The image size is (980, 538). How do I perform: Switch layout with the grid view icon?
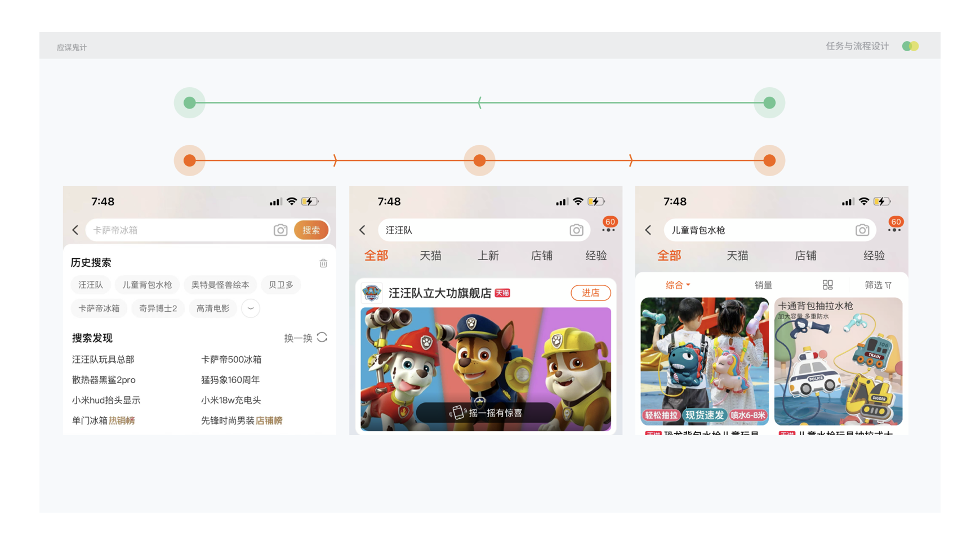coord(827,285)
